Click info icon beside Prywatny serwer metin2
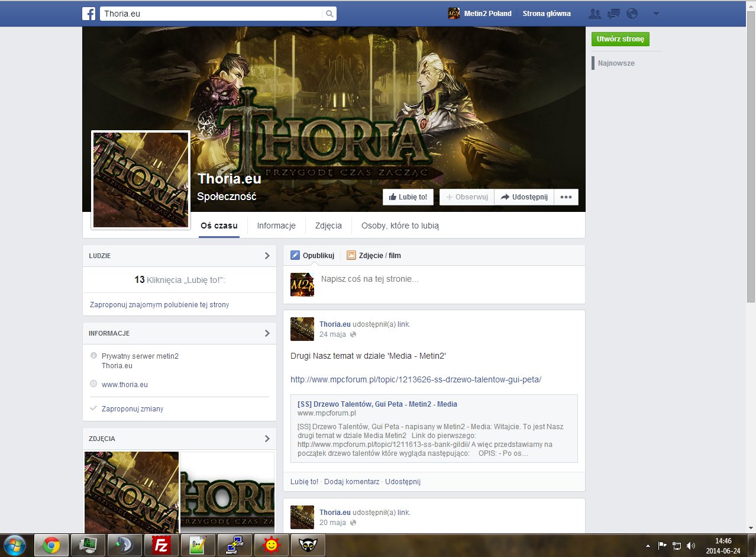The height and width of the screenshot is (557, 756). point(93,356)
